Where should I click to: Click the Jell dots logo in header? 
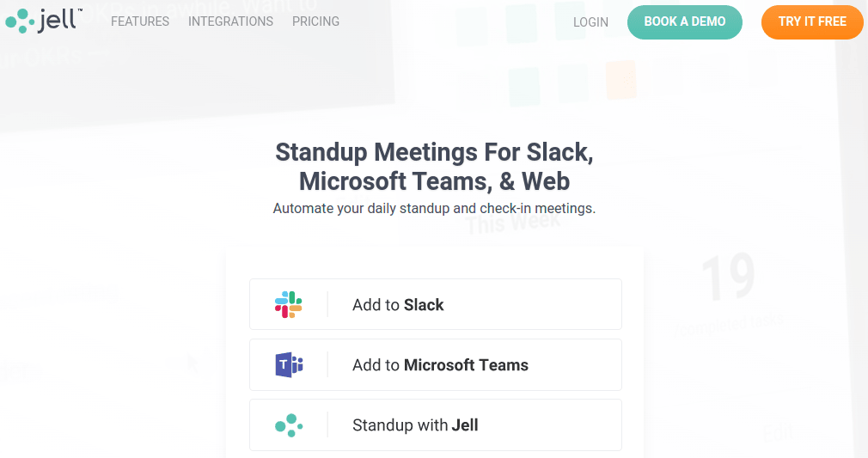[x=20, y=21]
